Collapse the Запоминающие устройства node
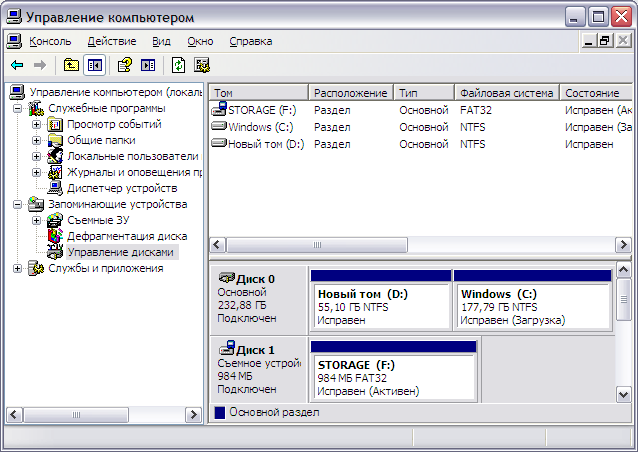Viewport: 638px width, 452px height. pyautogui.click(x=17, y=204)
